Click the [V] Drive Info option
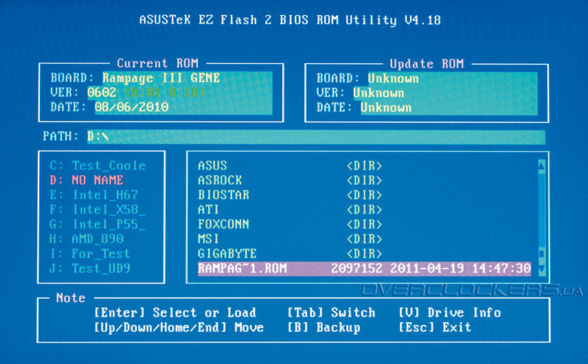588x364 pixels. 449,312
